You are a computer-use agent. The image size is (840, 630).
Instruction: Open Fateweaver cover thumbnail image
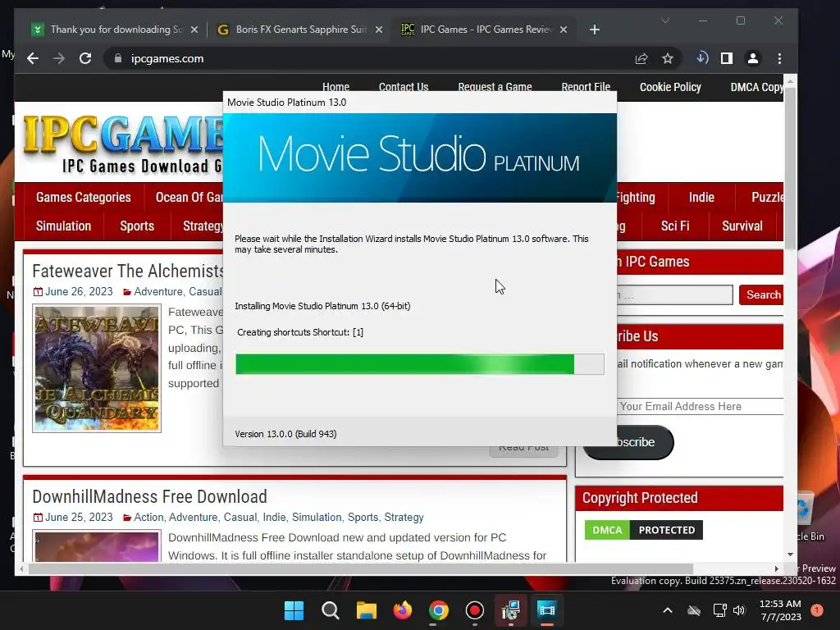tap(97, 368)
